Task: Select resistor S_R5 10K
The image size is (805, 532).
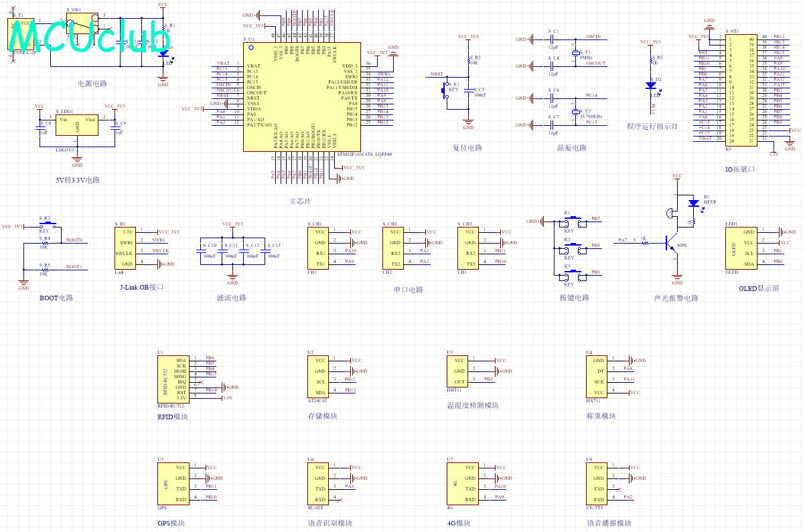Action: [x=44, y=270]
